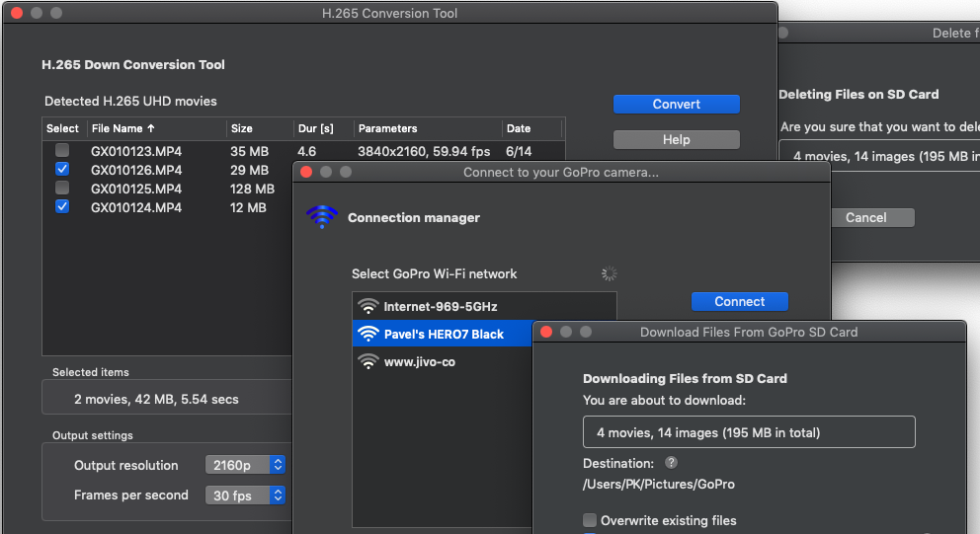Open Output resolution 2160p dropdown
Image resolution: width=980 pixels, height=534 pixels.
(245, 465)
